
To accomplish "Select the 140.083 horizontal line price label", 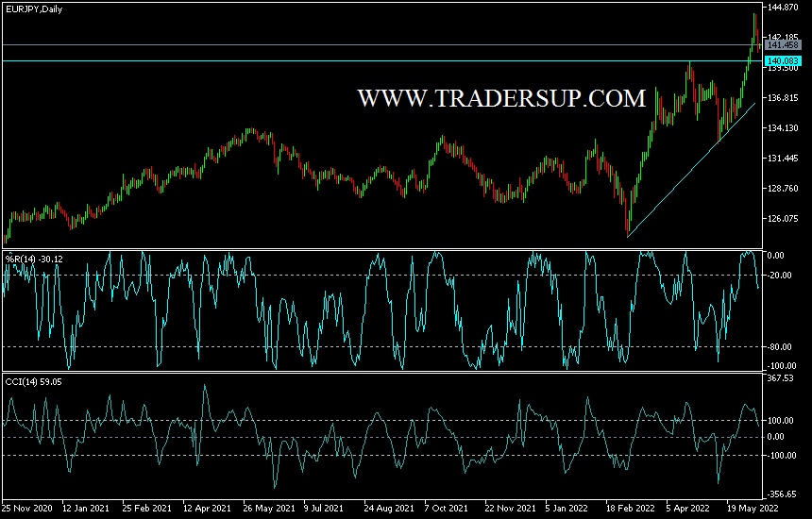I will coord(783,61).
